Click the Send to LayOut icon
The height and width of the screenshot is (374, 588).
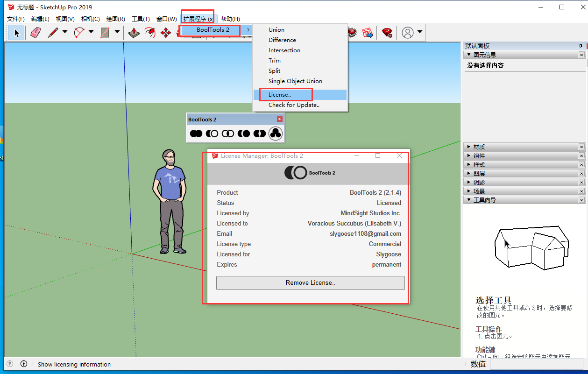[368, 32]
